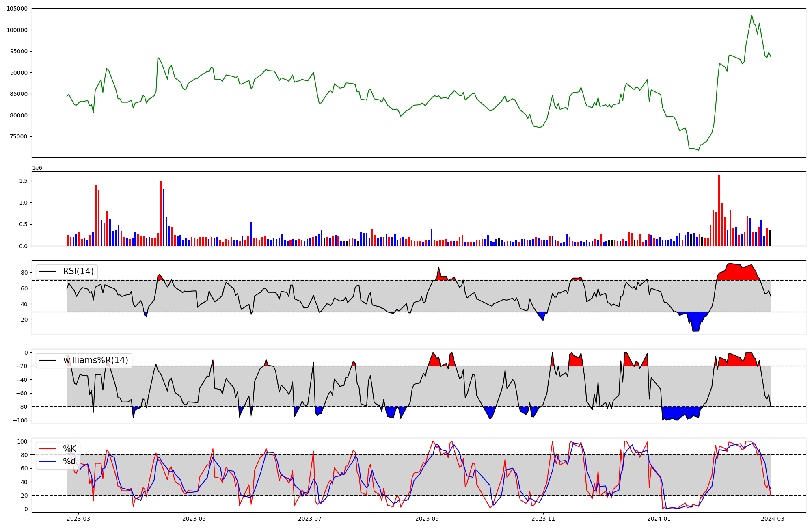
Task: Click the tallest red volume bar
Action: (x=719, y=211)
